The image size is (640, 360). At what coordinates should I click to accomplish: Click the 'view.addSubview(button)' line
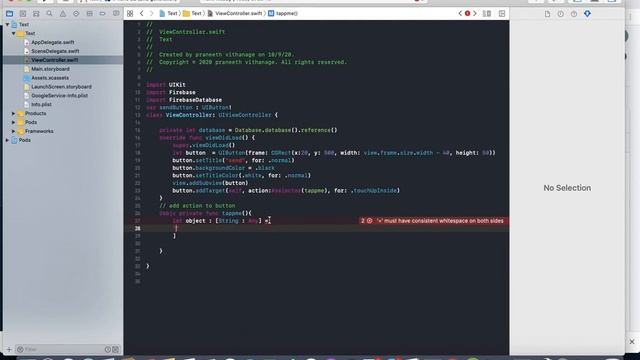(x=210, y=183)
